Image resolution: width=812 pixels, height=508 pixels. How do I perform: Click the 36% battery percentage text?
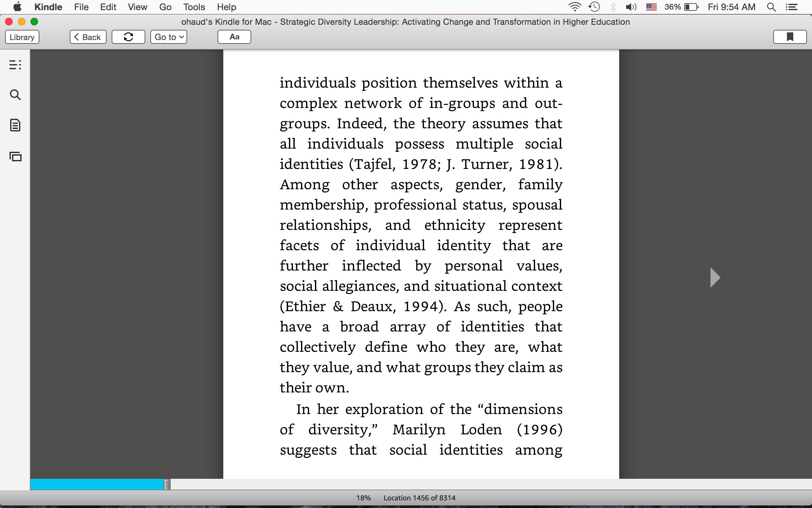click(672, 7)
